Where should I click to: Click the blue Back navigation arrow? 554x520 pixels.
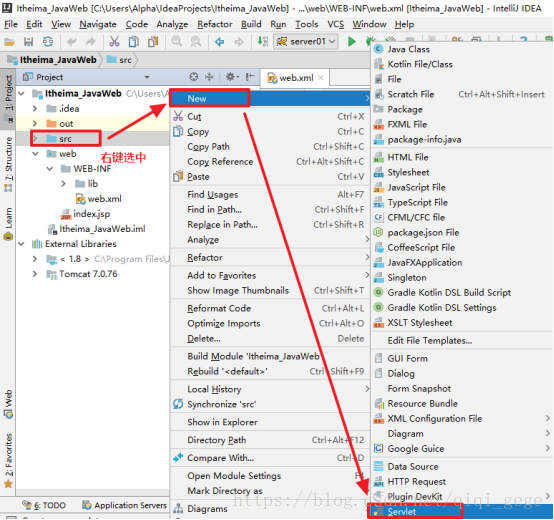click(x=219, y=42)
